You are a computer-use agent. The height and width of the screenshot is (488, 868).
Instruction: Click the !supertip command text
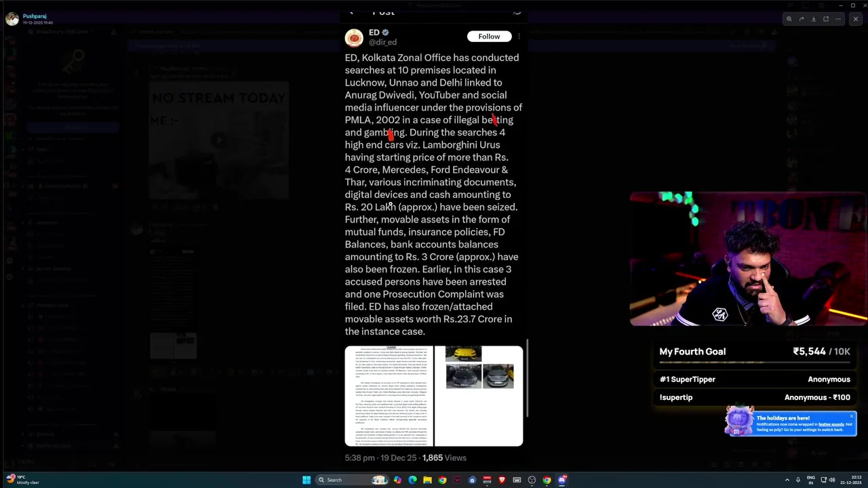pyautogui.click(x=676, y=398)
